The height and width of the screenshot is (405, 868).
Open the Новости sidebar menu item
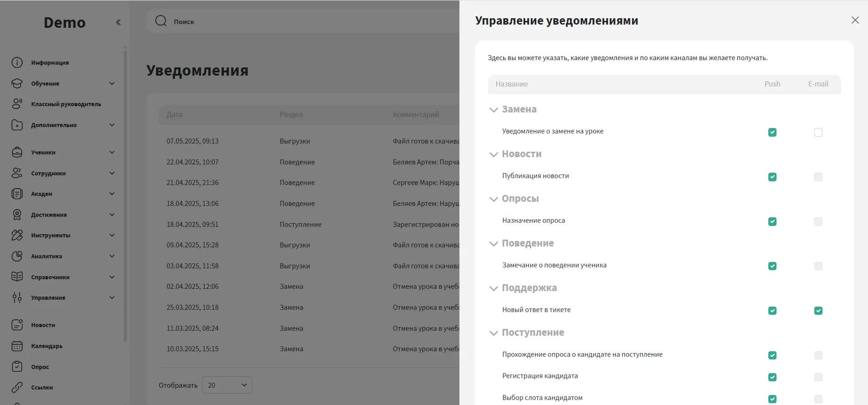[x=43, y=325]
